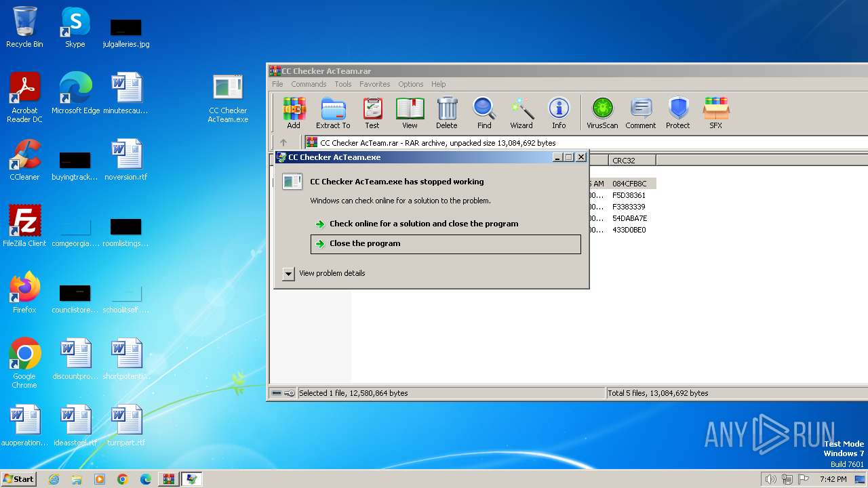868x488 pixels.
Task: Open the Help menu in WinRAR
Action: [x=439, y=84]
